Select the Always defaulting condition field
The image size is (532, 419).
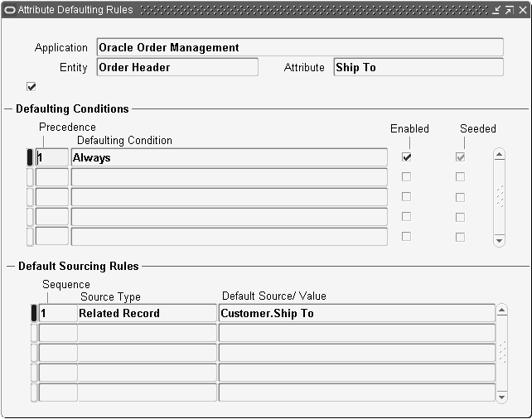(229, 157)
